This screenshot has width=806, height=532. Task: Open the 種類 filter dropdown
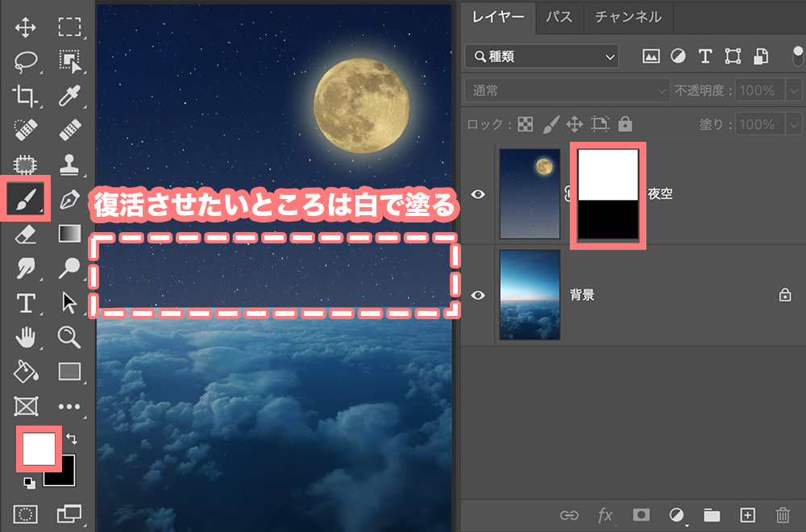pos(542,56)
